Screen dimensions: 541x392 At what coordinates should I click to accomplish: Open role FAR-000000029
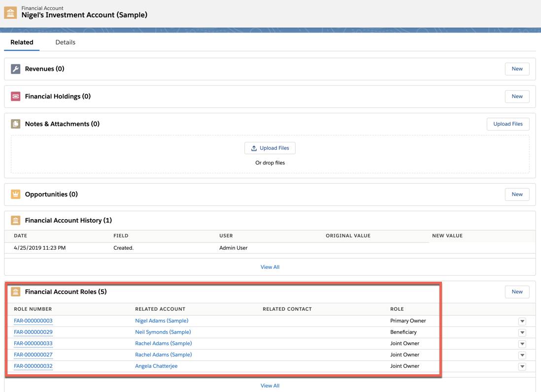click(x=33, y=332)
